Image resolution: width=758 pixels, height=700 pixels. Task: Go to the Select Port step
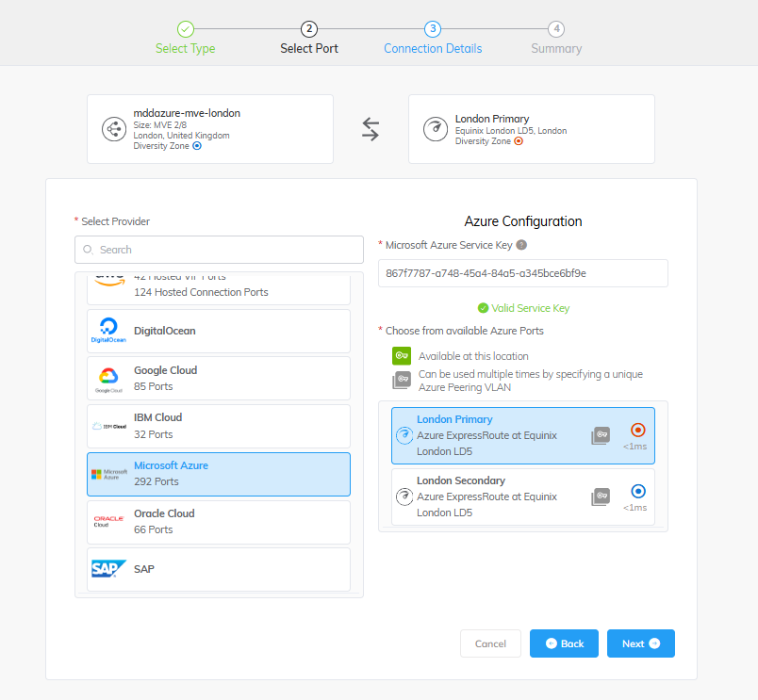pos(309,48)
